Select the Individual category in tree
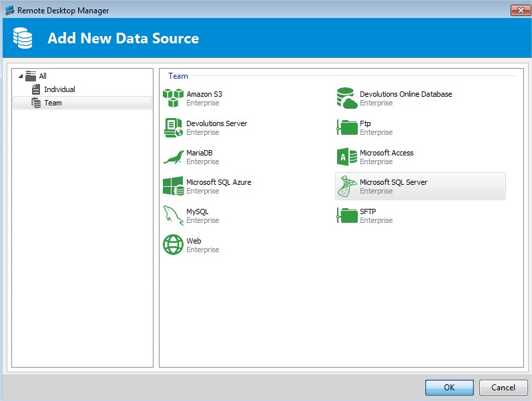The width and height of the screenshot is (532, 401). [x=59, y=89]
